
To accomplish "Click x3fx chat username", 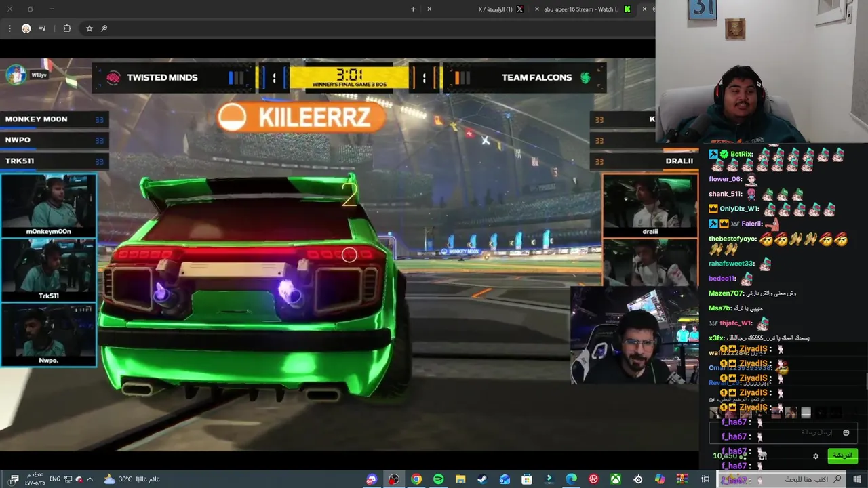I will point(717,338).
